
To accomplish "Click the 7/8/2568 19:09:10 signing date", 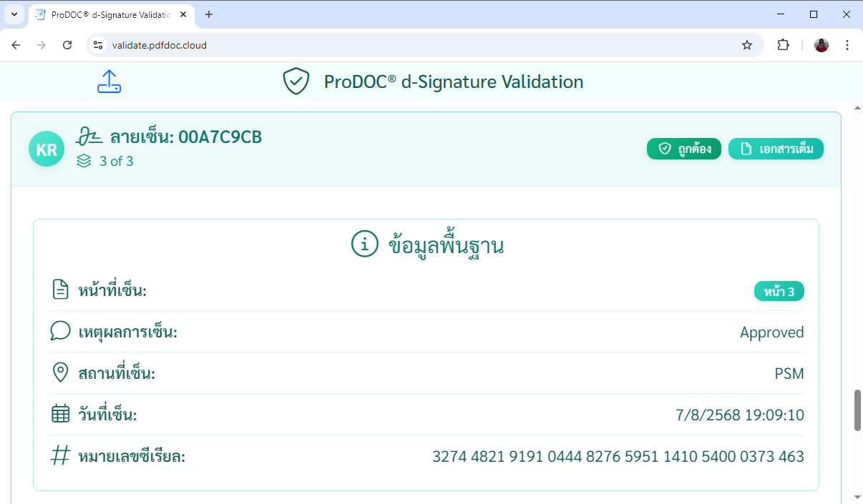I will pyautogui.click(x=740, y=415).
